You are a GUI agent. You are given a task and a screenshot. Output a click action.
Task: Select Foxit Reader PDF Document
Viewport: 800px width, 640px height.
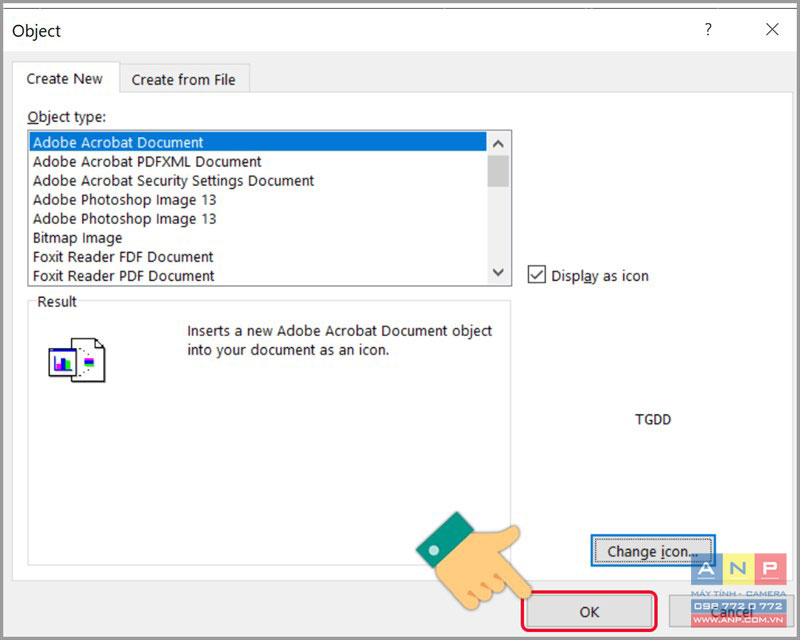pos(258,276)
